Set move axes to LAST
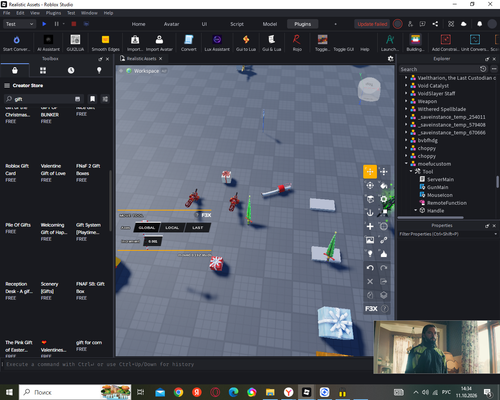The image size is (500, 400). pos(198,228)
